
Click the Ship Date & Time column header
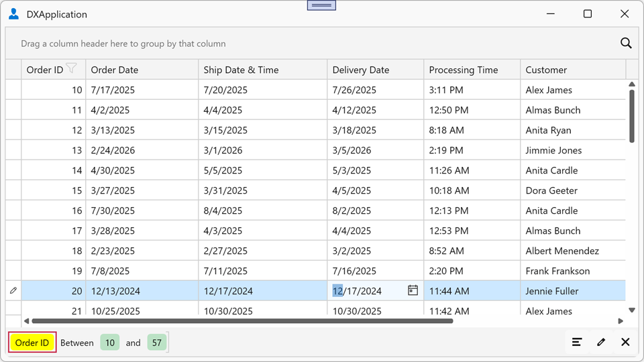pos(262,70)
